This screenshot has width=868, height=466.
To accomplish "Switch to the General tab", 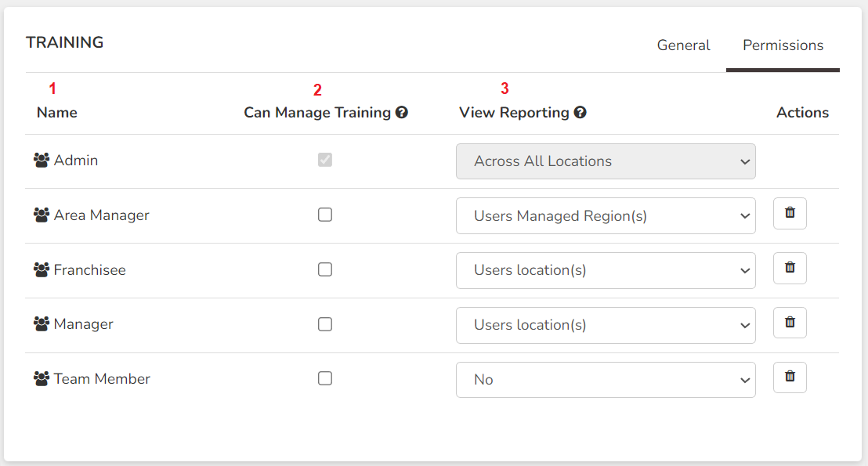I will [683, 45].
